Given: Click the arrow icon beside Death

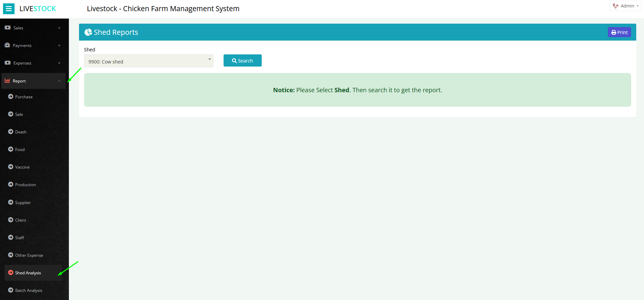Looking at the screenshot, I should point(11,132).
